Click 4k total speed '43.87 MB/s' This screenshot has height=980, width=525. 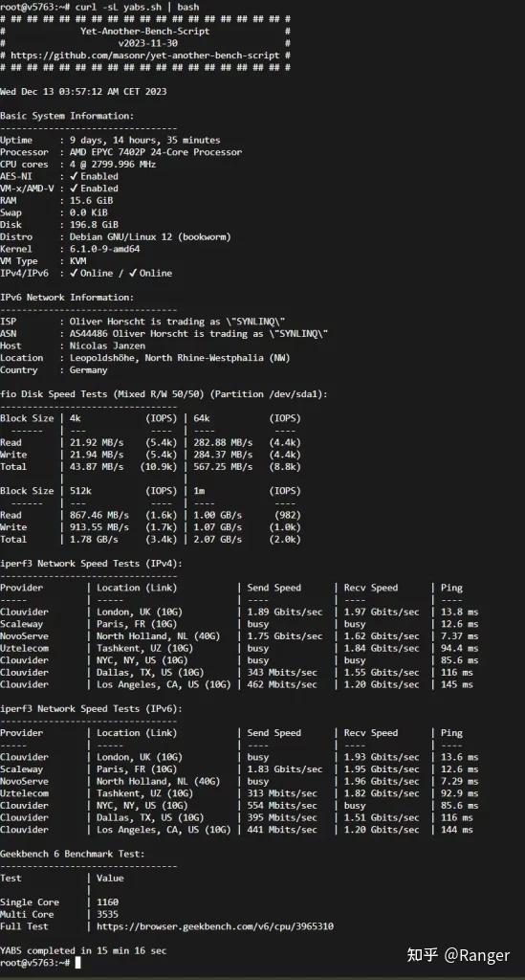coord(97,467)
